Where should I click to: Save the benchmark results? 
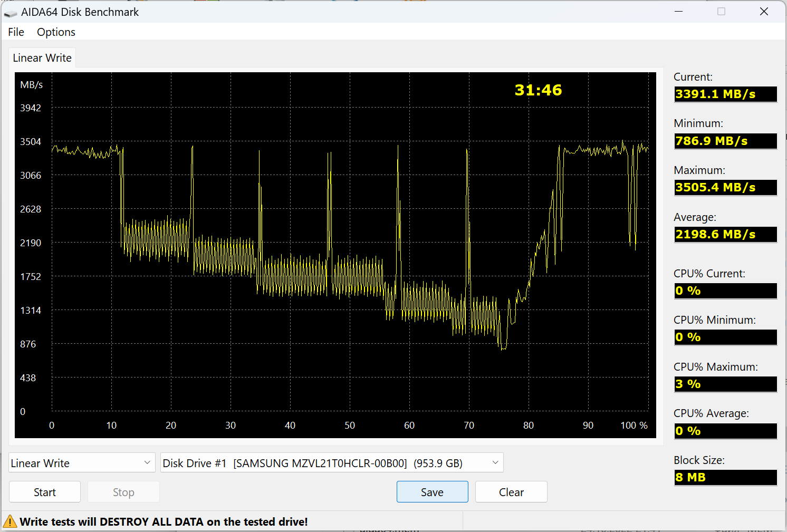click(x=432, y=492)
